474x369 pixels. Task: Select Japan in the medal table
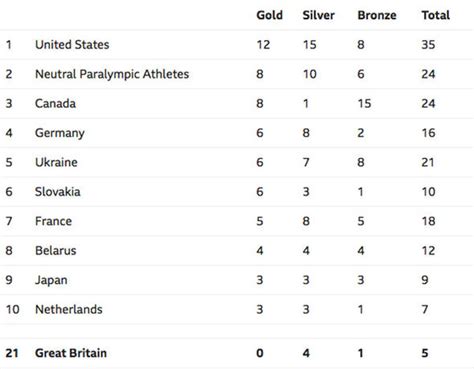click(51, 280)
